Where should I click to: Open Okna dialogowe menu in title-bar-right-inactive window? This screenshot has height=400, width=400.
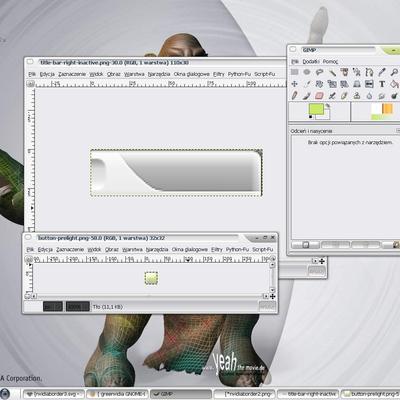pos(192,74)
